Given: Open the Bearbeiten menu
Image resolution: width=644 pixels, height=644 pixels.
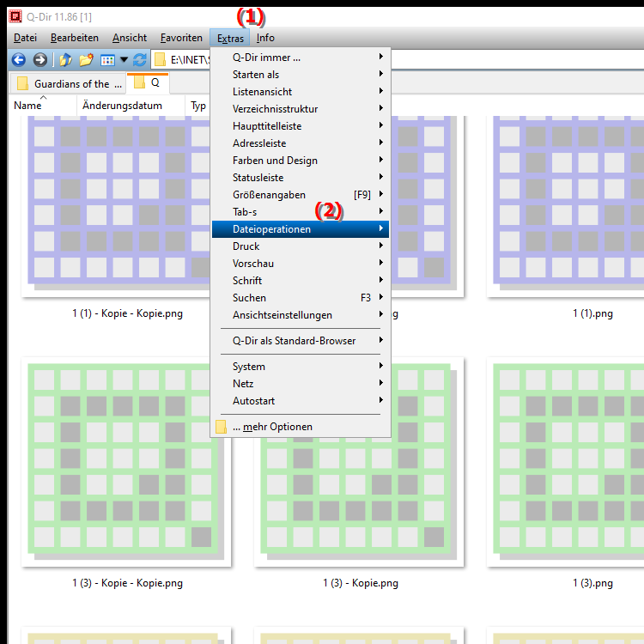Looking at the screenshot, I should (75, 38).
